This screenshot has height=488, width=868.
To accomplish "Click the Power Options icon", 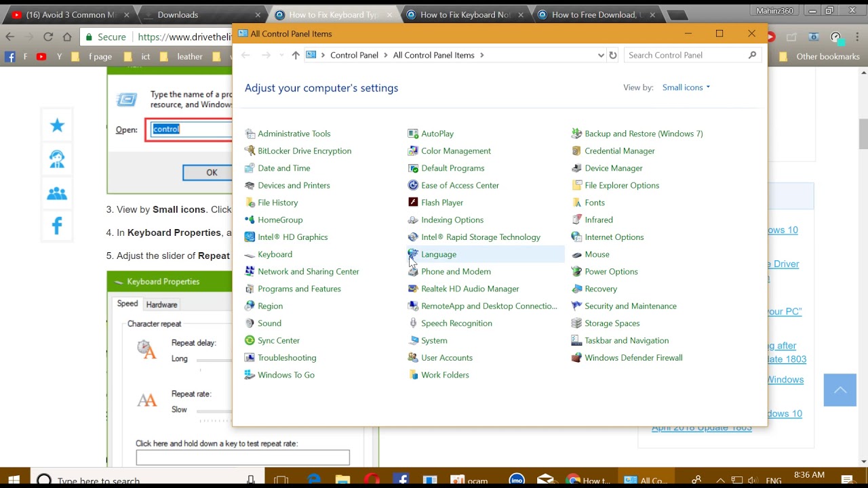I will tap(576, 271).
